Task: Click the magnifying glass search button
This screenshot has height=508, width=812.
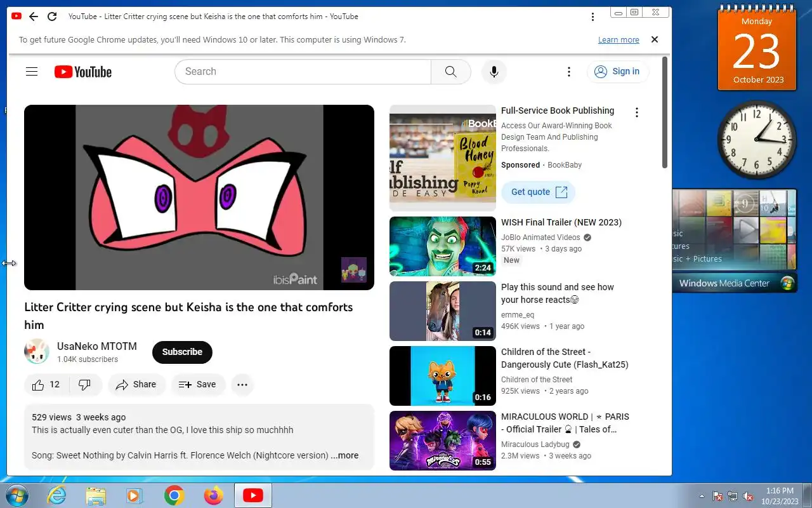Action: point(451,72)
